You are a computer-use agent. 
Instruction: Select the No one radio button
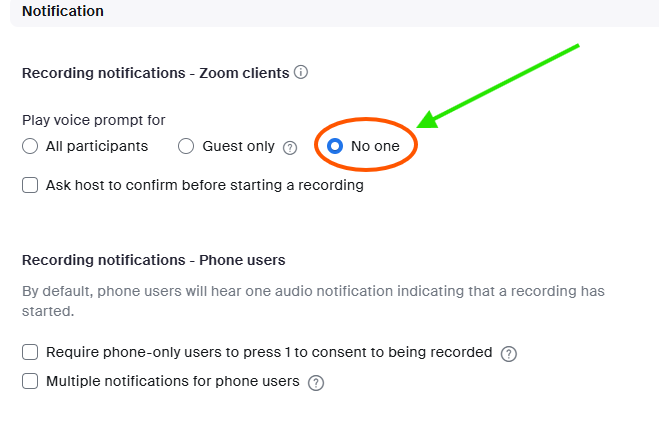coord(335,146)
